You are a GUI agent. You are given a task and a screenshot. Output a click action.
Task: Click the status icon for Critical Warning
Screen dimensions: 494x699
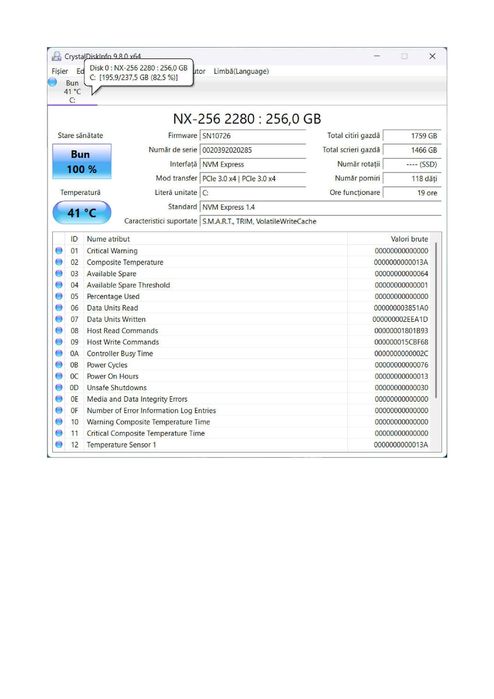59,251
